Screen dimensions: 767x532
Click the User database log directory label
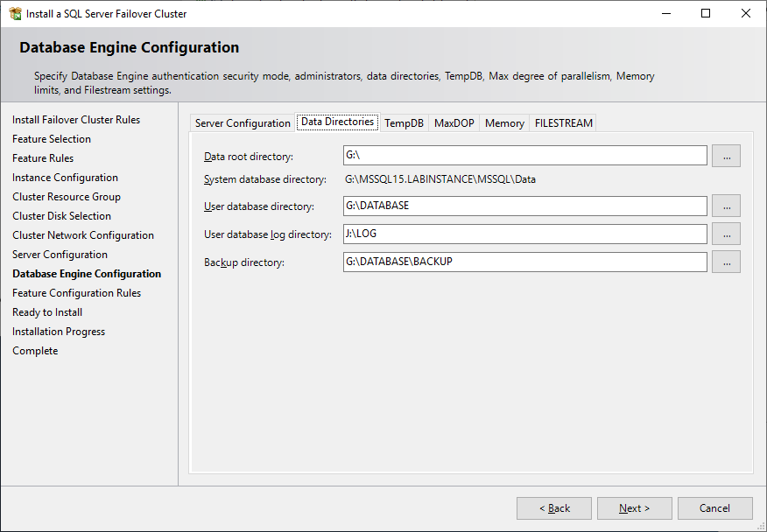[268, 234]
